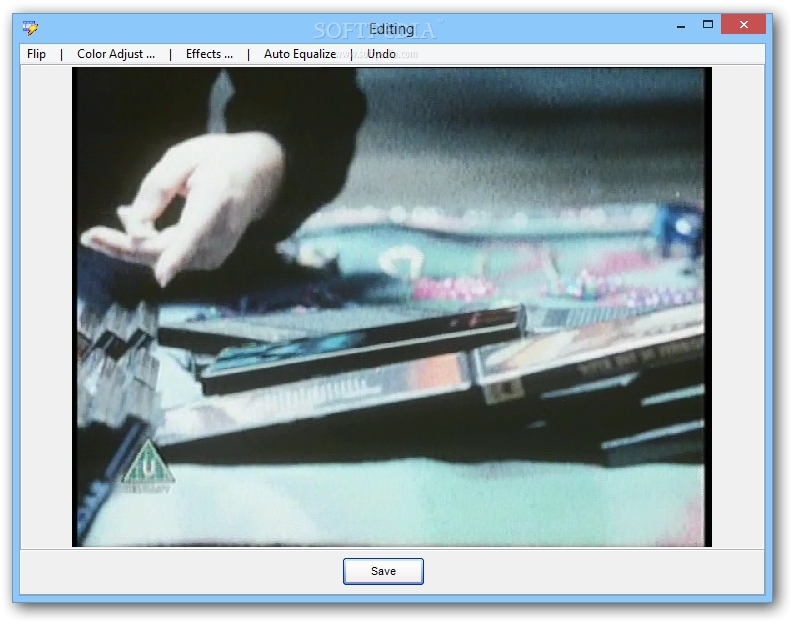
Task: Click the Editing window app icon
Action: [x=30, y=27]
